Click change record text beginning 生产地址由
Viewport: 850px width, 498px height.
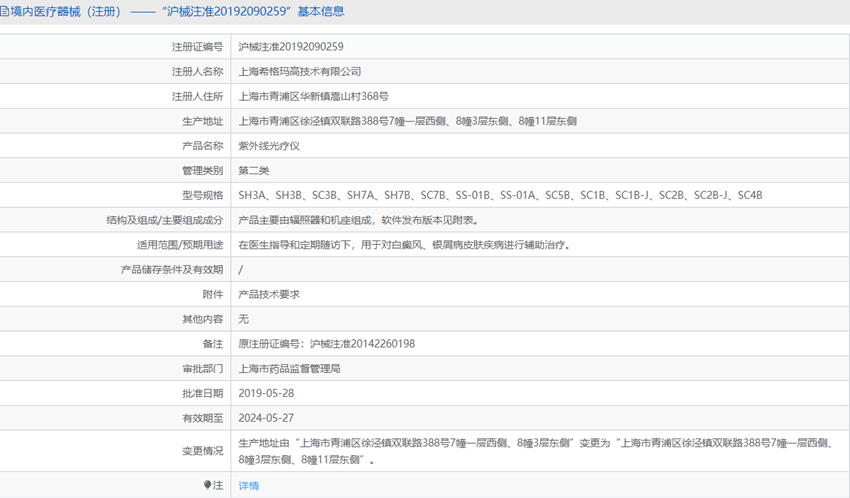click(536, 451)
